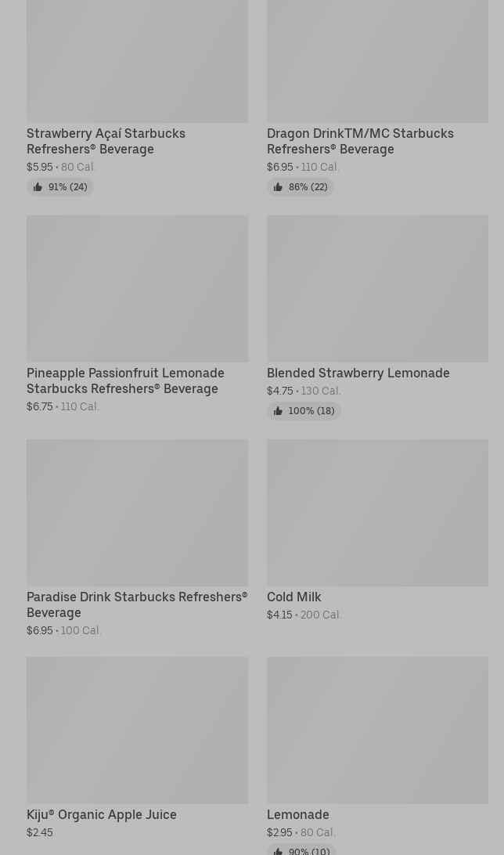The height and width of the screenshot is (855, 504).
Task: Click thumbs-up icon on Strawberry Açaí rating
Action: pos(38,187)
